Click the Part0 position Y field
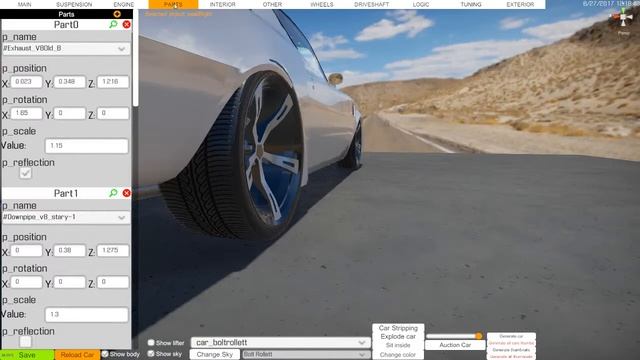640x360 pixels. [x=69, y=82]
